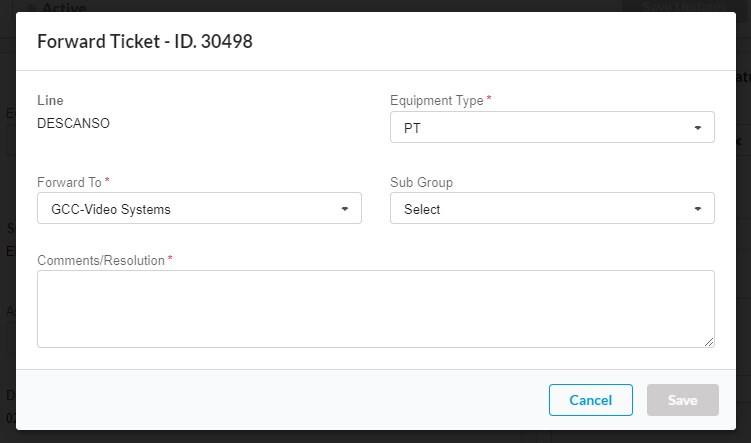This screenshot has width=751, height=443.
Task: Click the Active heading behind the dialog
Action: pyautogui.click(x=63, y=6)
